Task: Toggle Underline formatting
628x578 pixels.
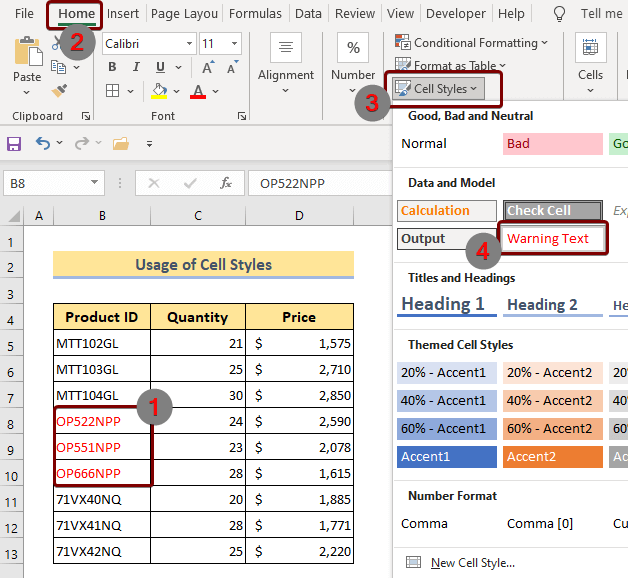Action: tap(160, 67)
